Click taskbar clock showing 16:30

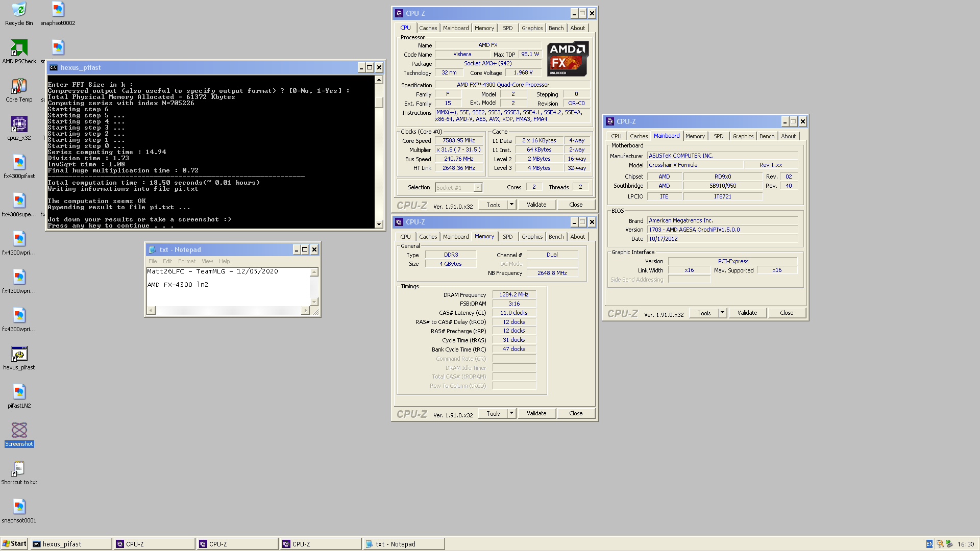[x=965, y=544]
